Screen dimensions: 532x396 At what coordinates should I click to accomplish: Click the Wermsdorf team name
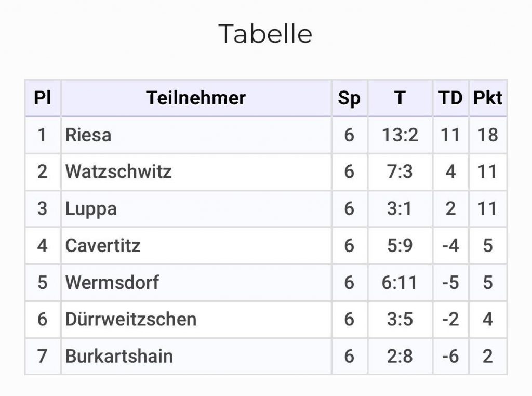112,282
